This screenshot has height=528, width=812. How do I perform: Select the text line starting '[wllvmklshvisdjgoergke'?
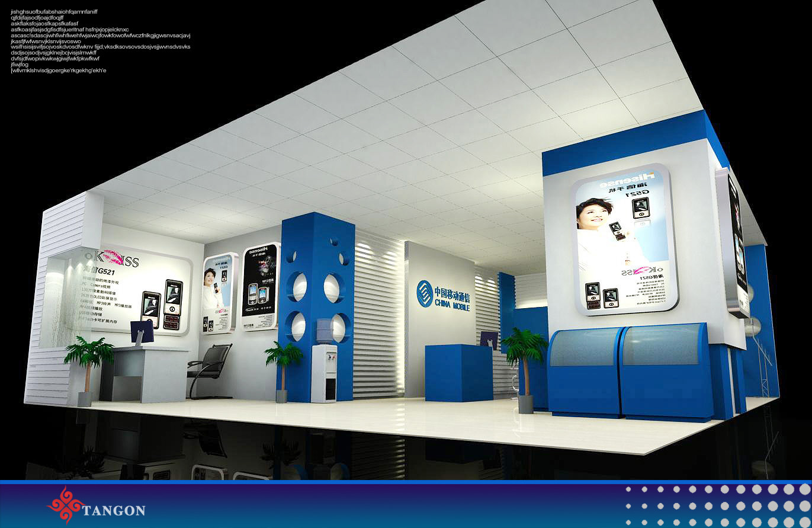[x=58, y=71]
